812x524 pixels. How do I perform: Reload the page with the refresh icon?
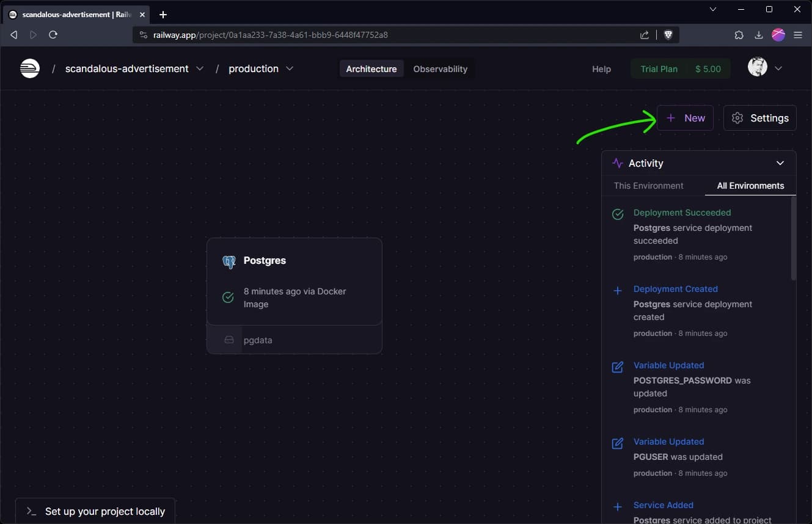[53, 35]
